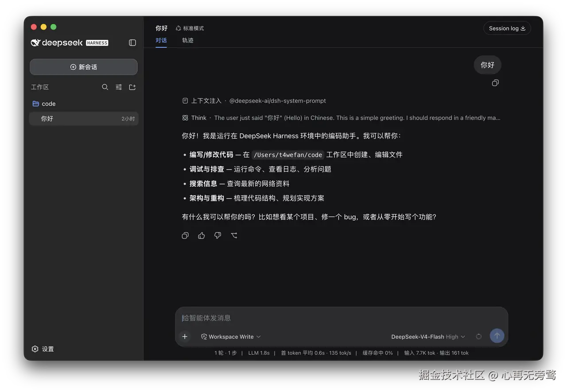
Task: Close the window with the red button
Action: [x=34, y=27]
